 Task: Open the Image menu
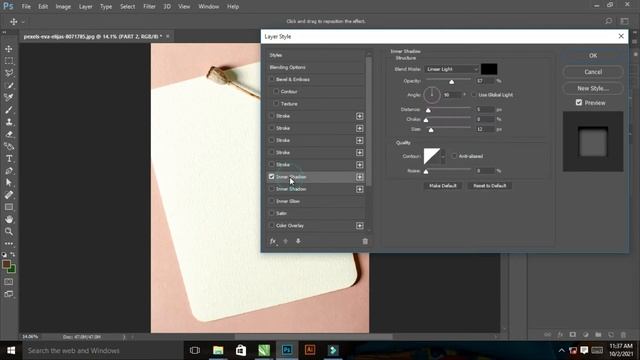pos(63,7)
